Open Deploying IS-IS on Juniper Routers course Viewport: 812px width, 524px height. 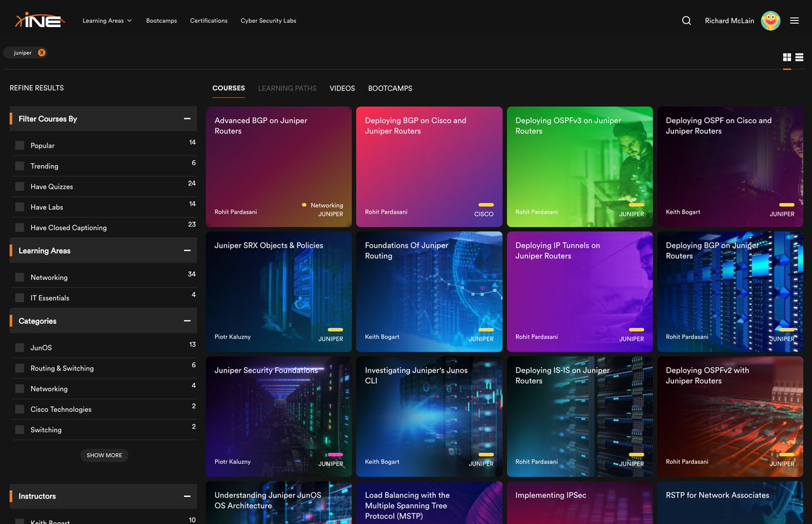tap(580, 417)
